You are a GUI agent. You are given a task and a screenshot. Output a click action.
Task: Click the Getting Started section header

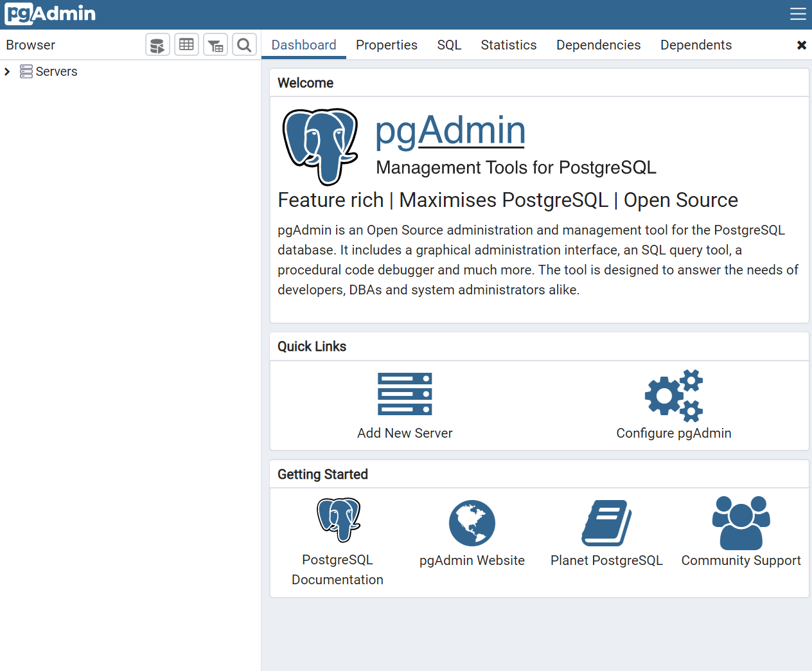click(x=323, y=474)
